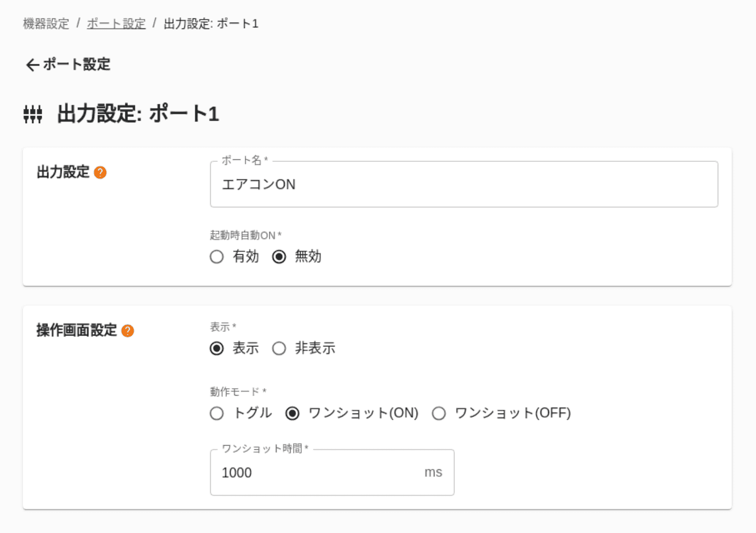The height and width of the screenshot is (533, 756).
Task: Click the help icon next to 出力設定
Action: (100, 173)
